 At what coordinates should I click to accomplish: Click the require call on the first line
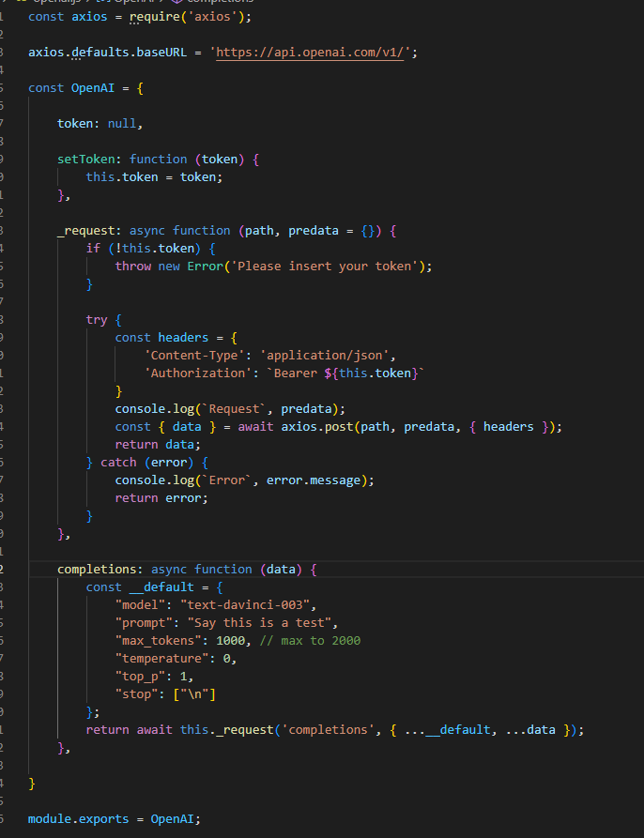pos(155,17)
